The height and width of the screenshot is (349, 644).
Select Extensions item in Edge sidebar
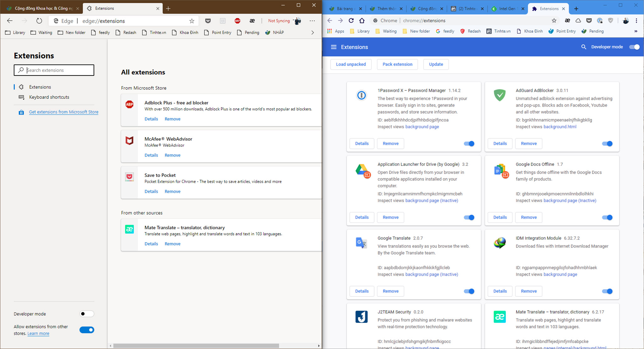[x=40, y=87]
